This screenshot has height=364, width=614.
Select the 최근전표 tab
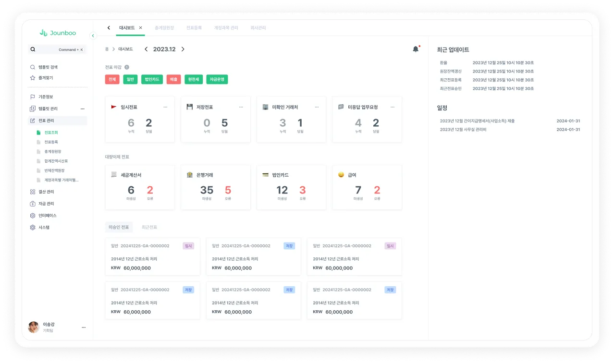pos(149,227)
